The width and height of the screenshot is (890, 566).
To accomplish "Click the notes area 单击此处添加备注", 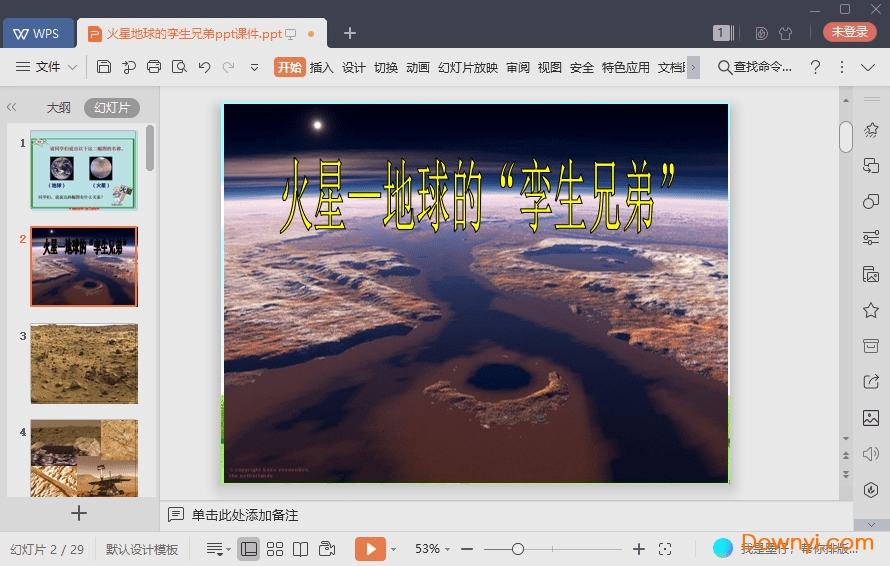I will coord(245,515).
